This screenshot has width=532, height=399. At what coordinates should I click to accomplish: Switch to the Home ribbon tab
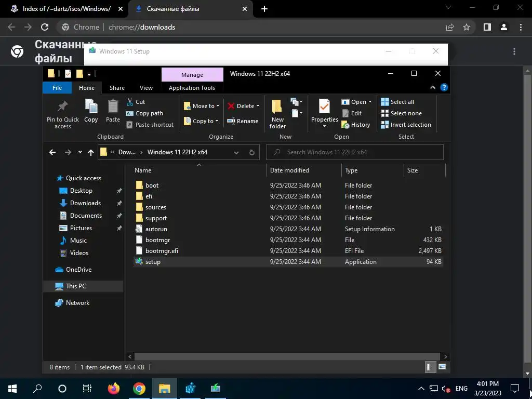click(87, 88)
